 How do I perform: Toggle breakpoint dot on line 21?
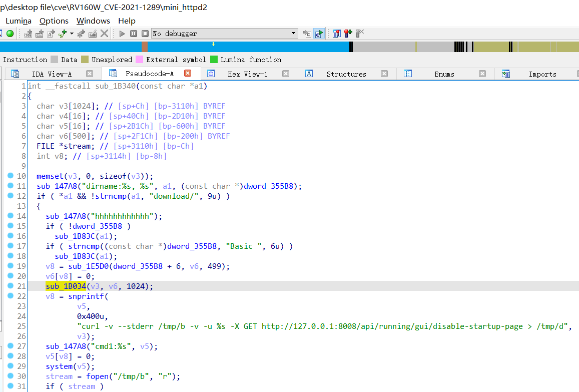point(11,285)
